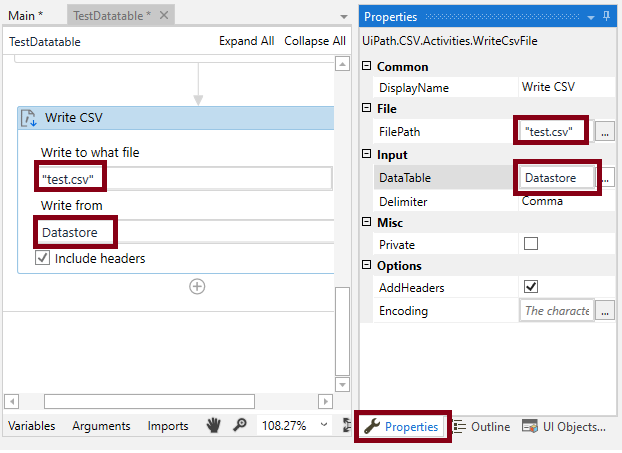
Task: Open Encoding expression editor ellipsis button
Action: pyautogui.click(x=604, y=311)
